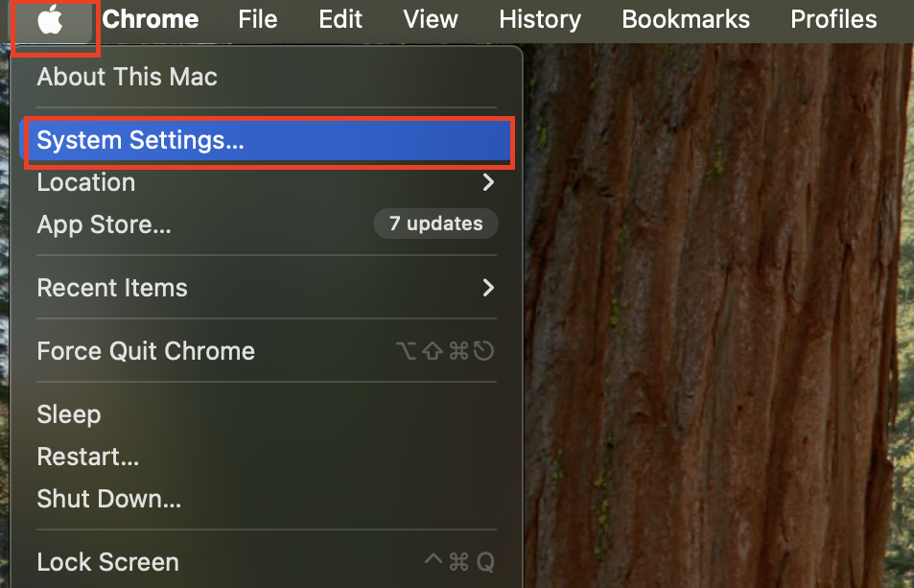This screenshot has width=914, height=588.
Task: Open the Chrome application menu
Action: (151, 19)
